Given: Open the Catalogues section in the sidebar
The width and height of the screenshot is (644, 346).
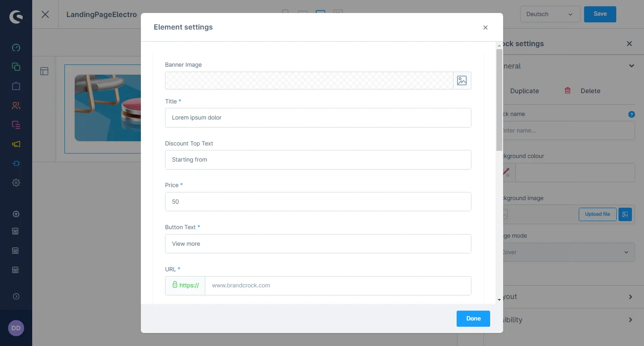Looking at the screenshot, I should [x=16, y=67].
